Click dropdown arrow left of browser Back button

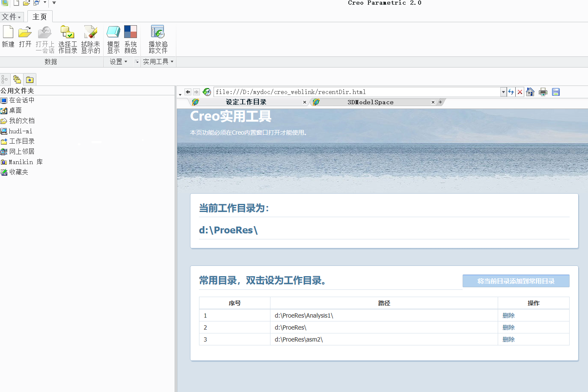point(180,94)
